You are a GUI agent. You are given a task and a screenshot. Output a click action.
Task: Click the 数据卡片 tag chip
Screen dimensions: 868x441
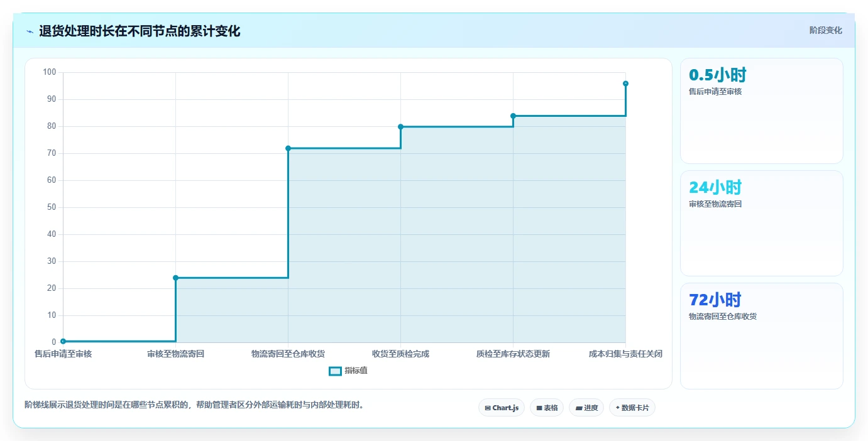[632, 408]
